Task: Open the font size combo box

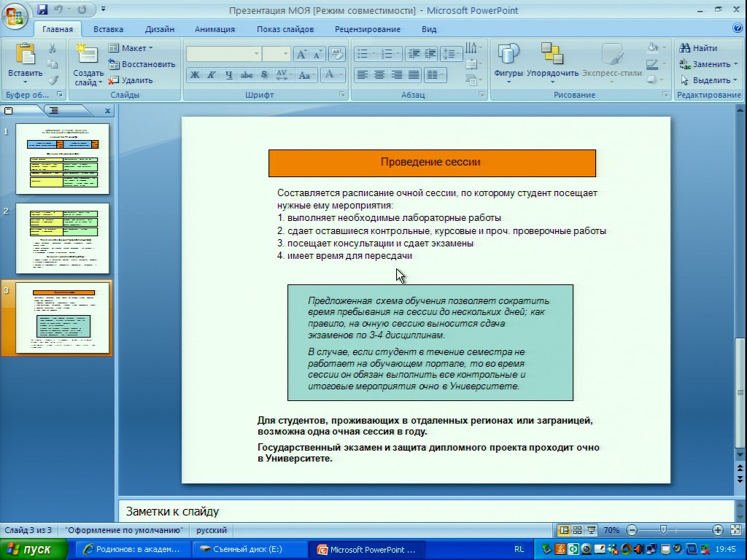Action: point(276,54)
